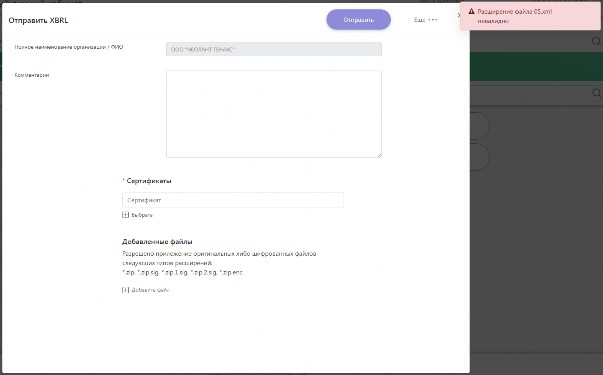
Task: Click the Отправить XBRL dialog title
Action: point(38,20)
